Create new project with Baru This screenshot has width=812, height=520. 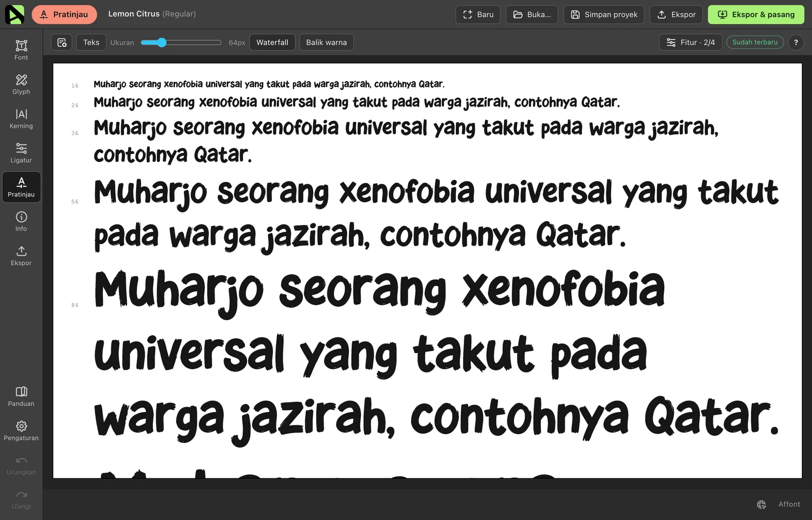tap(478, 15)
